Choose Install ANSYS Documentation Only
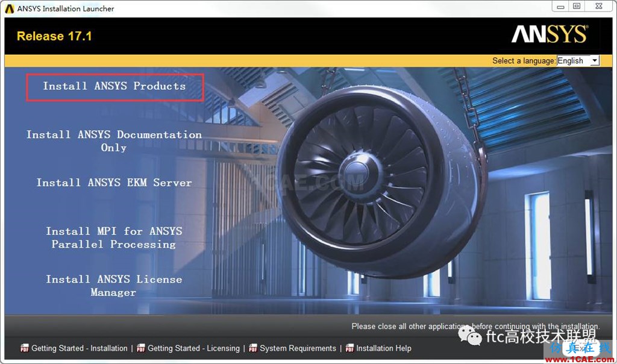The height and width of the screenshot is (364, 617). point(114,141)
